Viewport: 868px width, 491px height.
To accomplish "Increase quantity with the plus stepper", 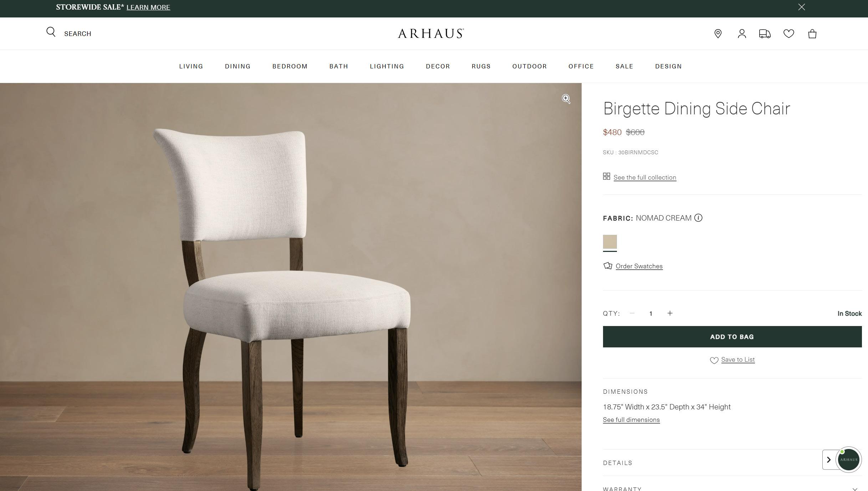I will 670,313.
